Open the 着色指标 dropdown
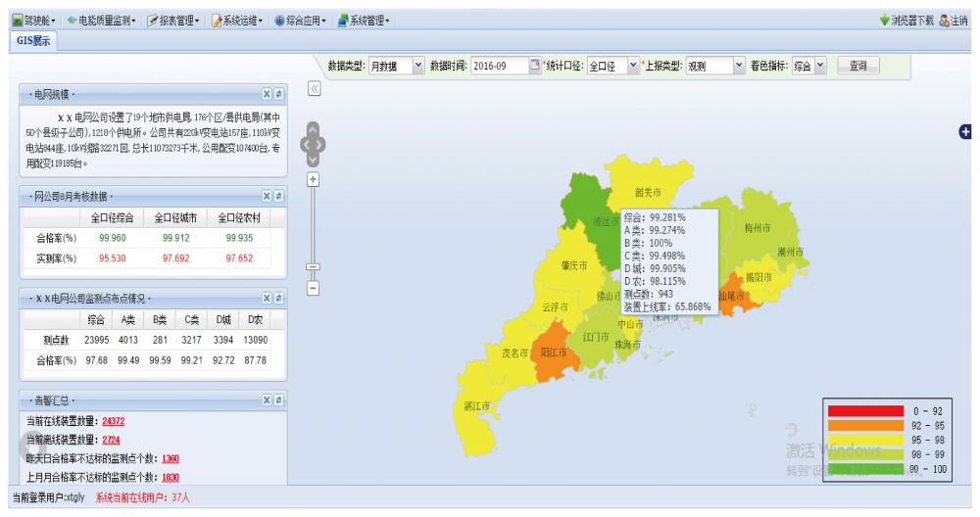 point(820,66)
